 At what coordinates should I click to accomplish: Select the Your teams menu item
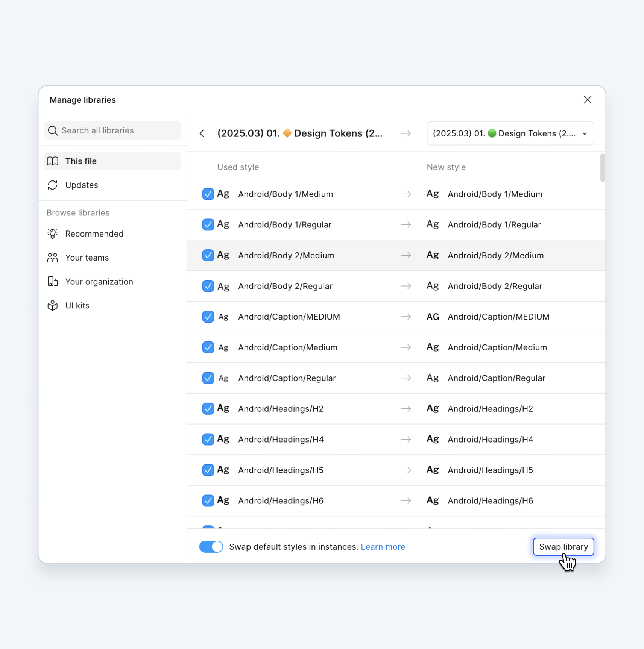(87, 258)
